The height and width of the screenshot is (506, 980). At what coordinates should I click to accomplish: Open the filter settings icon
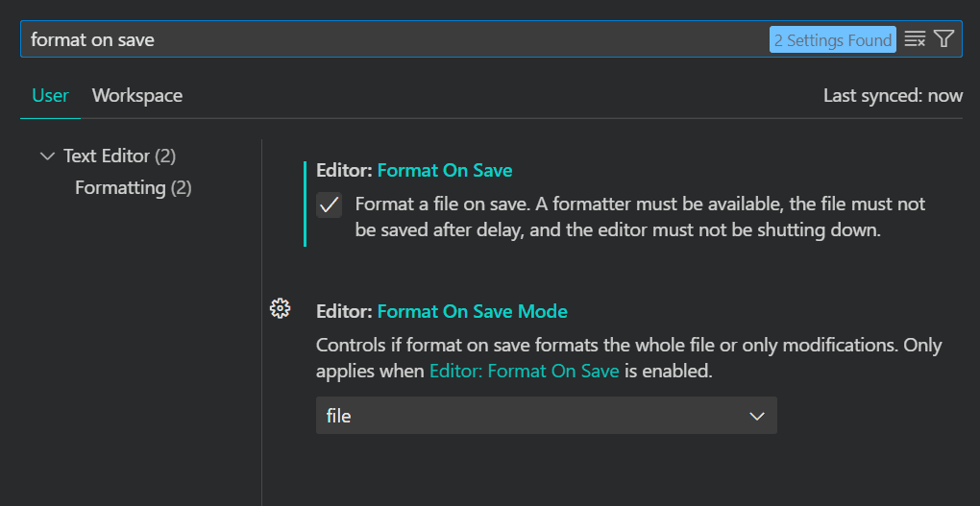coord(944,39)
